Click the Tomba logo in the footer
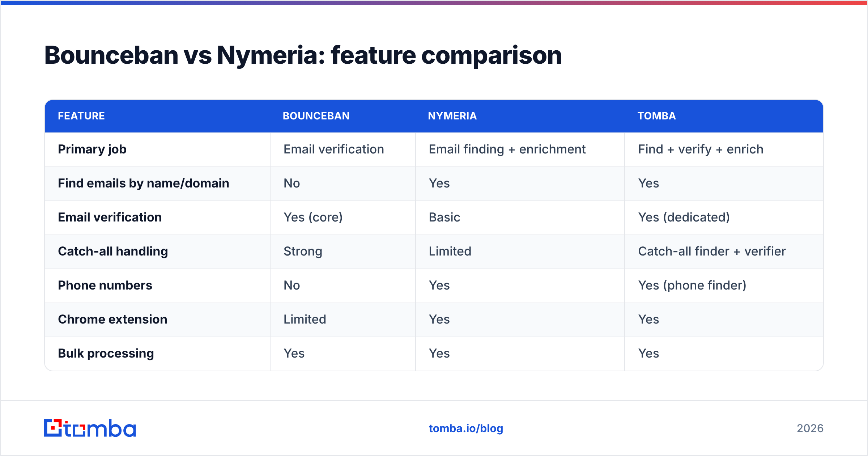Image resolution: width=868 pixels, height=456 pixels. pyautogui.click(x=90, y=428)
